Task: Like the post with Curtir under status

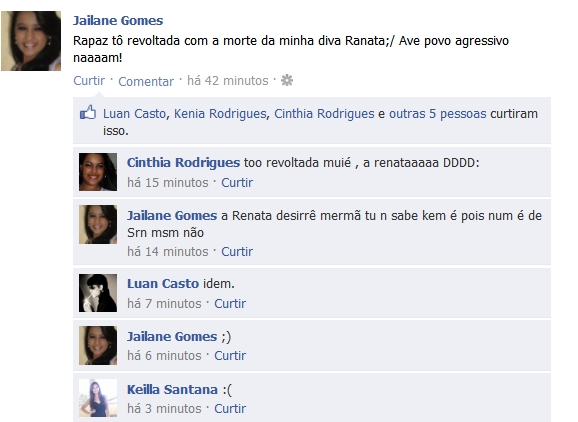Action: (89, 80)
